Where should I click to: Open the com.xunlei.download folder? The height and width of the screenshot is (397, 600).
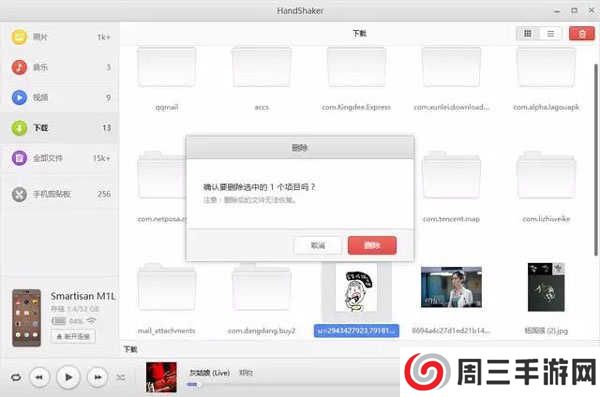(451, 67)
